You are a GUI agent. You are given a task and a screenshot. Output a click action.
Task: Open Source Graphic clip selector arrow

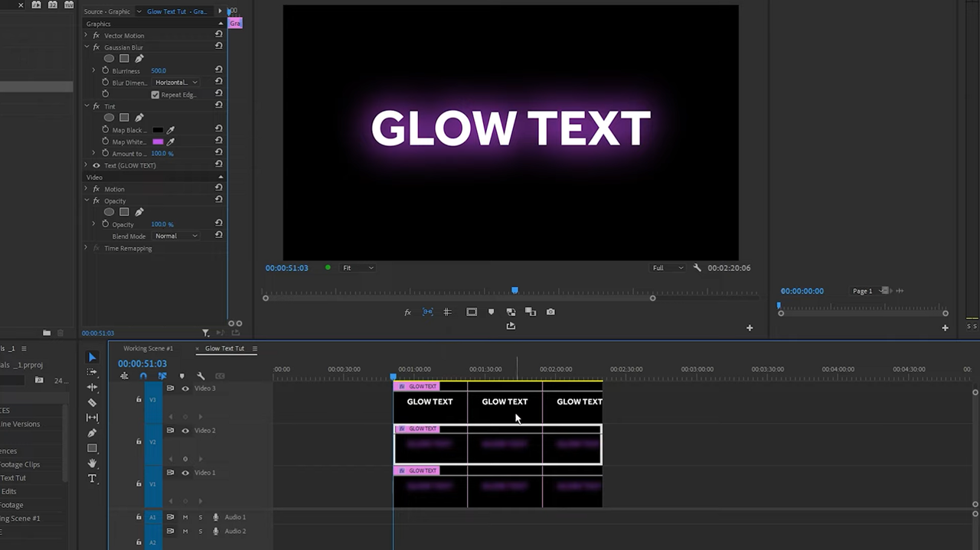pyautogui.click(x=139, y=11)
